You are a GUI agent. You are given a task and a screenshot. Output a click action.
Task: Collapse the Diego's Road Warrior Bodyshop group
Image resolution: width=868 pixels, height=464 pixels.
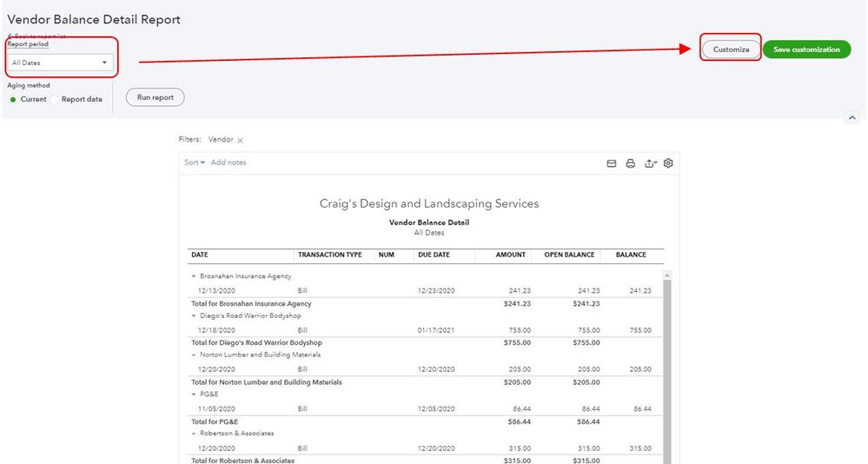point(193,315)
